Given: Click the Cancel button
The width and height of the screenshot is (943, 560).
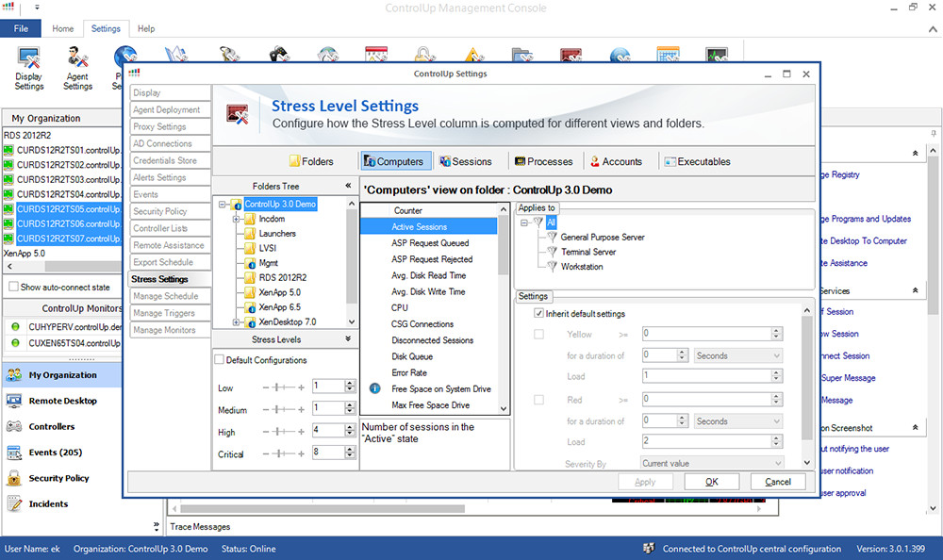Looking at the screenshot, I should coord(778,482).
